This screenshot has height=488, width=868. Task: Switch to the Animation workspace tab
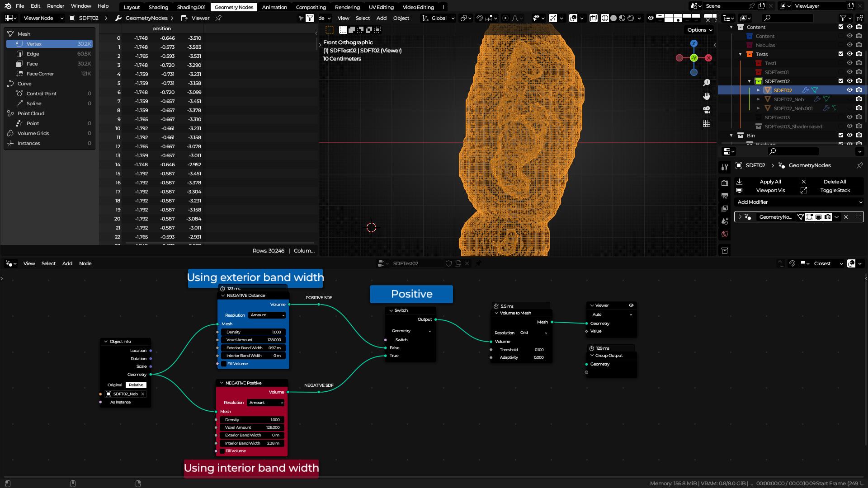274,7
